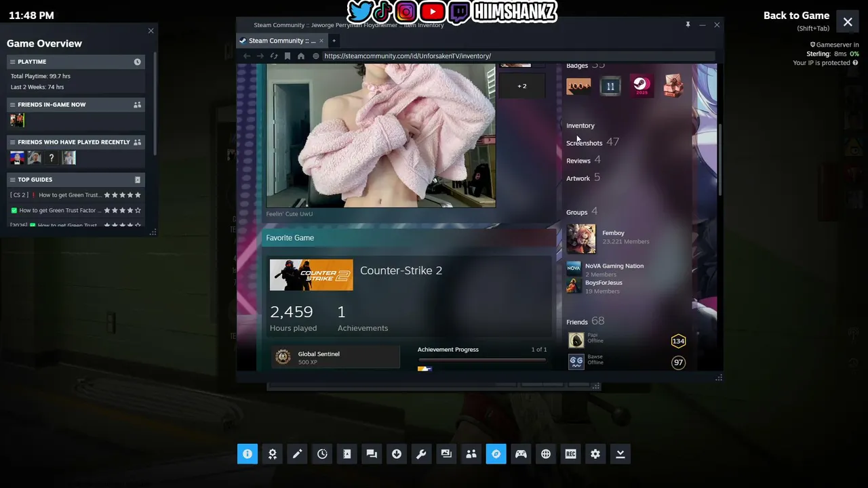Viewport: 868px width, 488px height.
Task: Open the Counter-Strike 2 favorite game title
Action: (401, 270)
